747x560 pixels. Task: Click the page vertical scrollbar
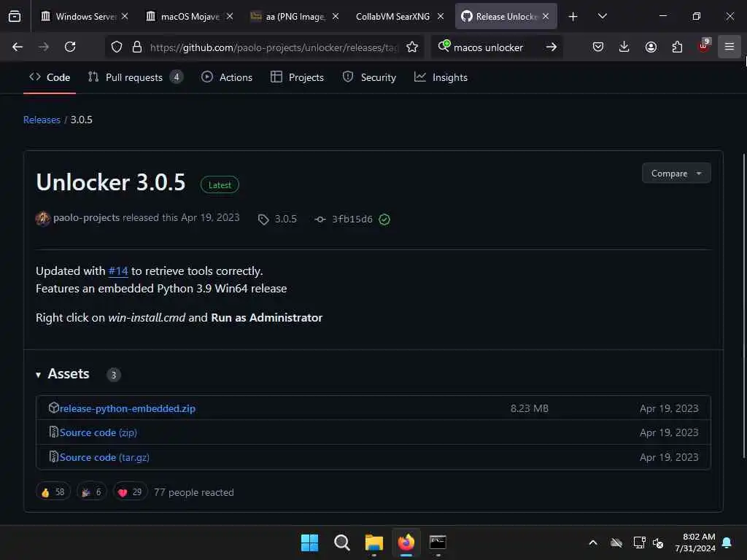[743, 306]
